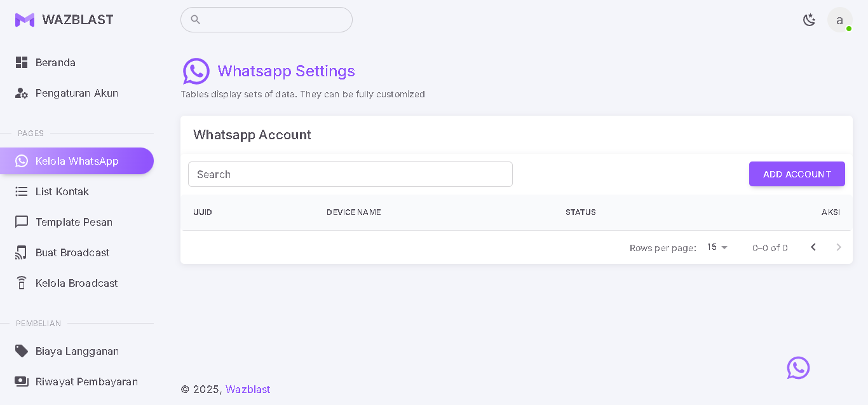This screenshot has height=405, width=868.
Task: Open List Kontak menu item
Action: tap(77, 191)
